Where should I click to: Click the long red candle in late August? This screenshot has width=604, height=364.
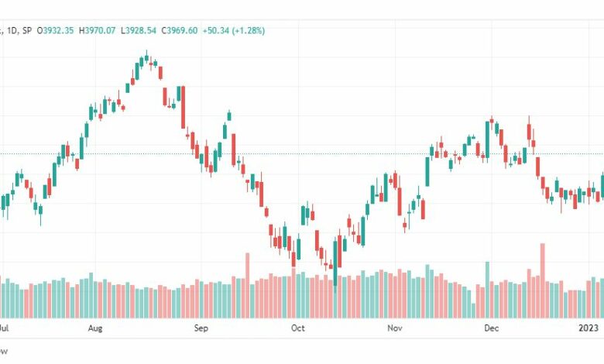click(x=184, y=107)
